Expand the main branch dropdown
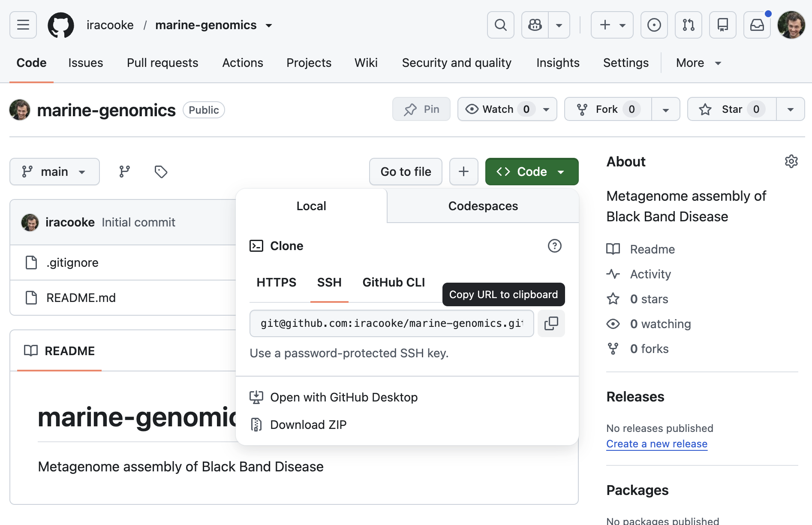This screenshot has width=812, height=525. 54,172
